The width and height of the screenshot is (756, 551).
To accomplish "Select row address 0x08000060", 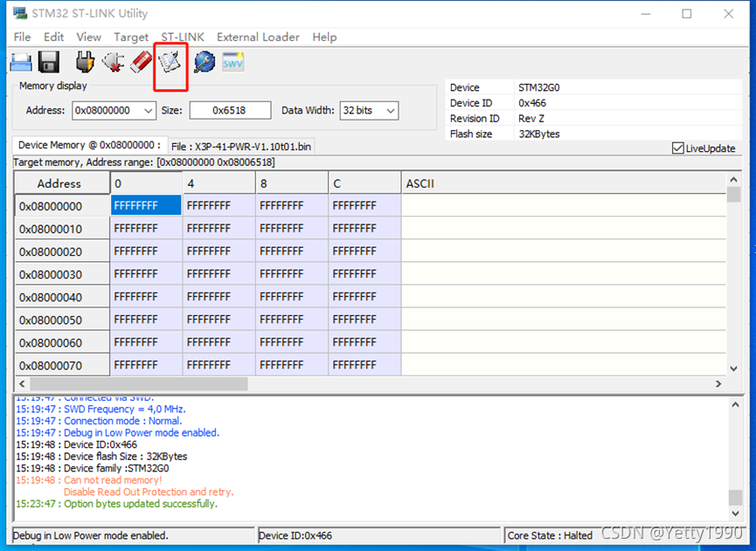I will tap(62, 342).
